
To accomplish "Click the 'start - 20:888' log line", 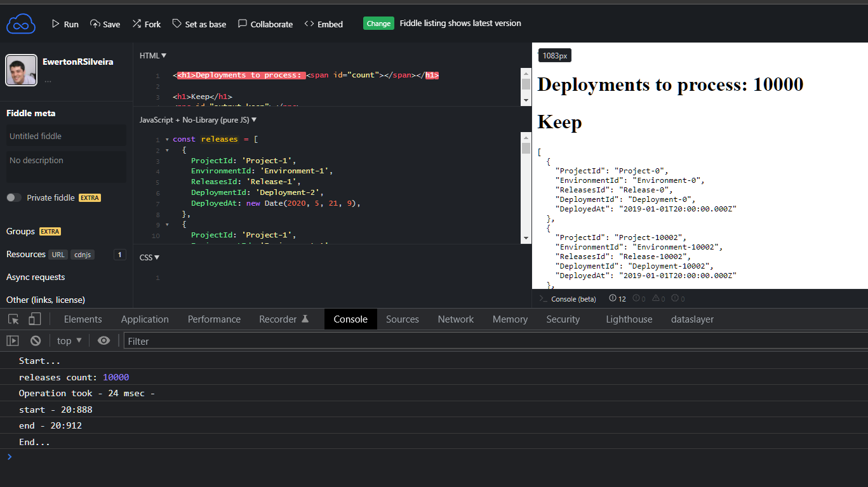I will point(434,410).
